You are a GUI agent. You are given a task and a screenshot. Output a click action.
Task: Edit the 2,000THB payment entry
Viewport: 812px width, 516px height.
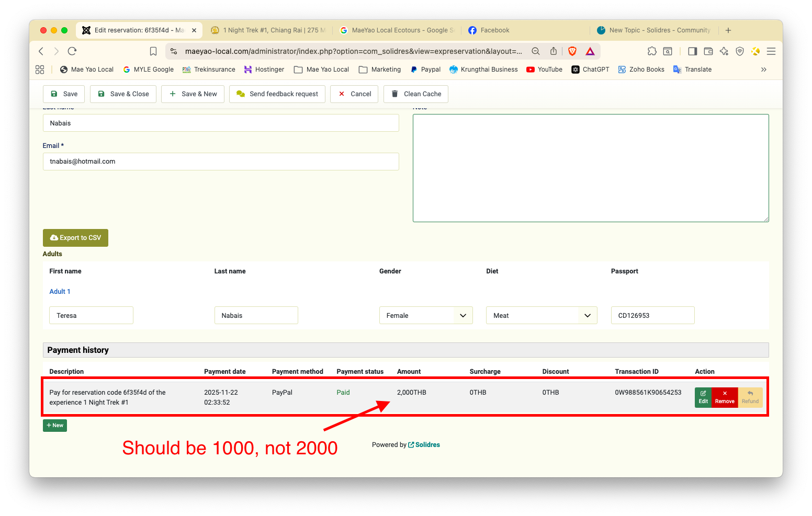703,397
